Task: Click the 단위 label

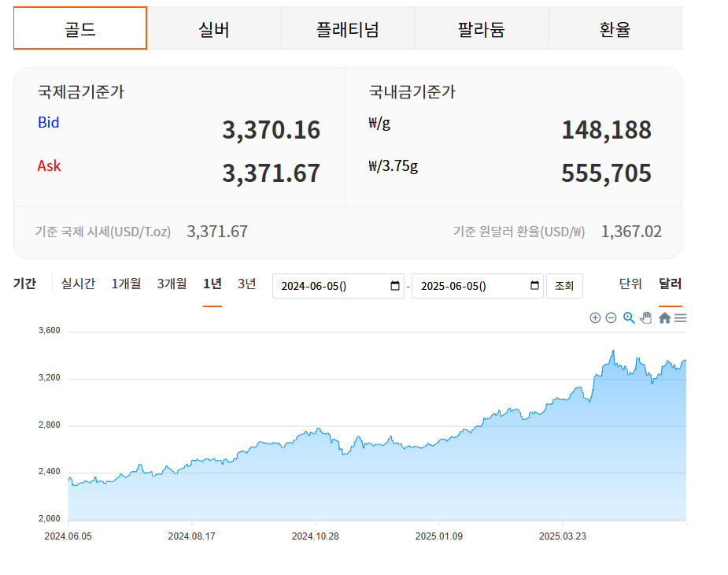Action: [x=630, y=284]
